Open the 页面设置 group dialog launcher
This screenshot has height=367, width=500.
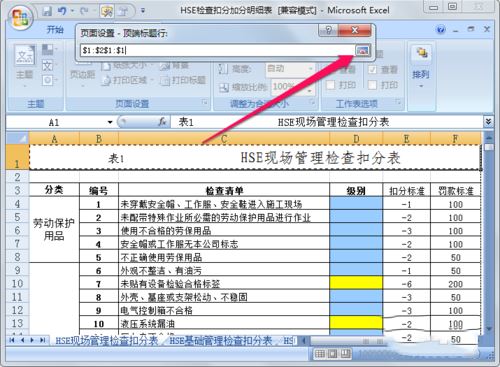205,102
